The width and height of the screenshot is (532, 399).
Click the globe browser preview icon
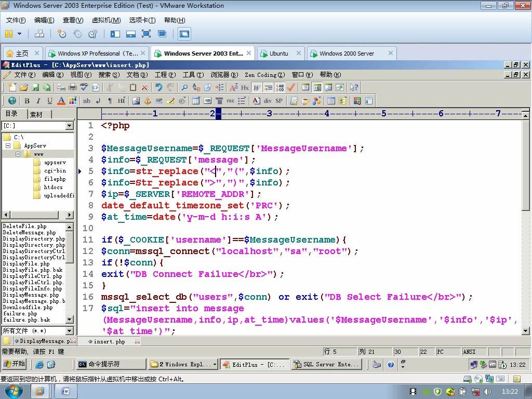tap(12, 101)
